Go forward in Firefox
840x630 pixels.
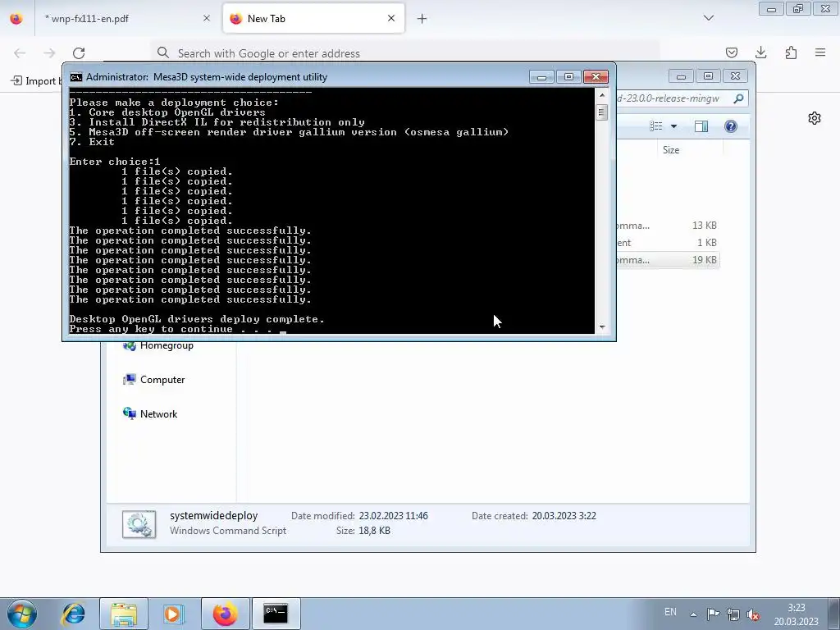49,53
